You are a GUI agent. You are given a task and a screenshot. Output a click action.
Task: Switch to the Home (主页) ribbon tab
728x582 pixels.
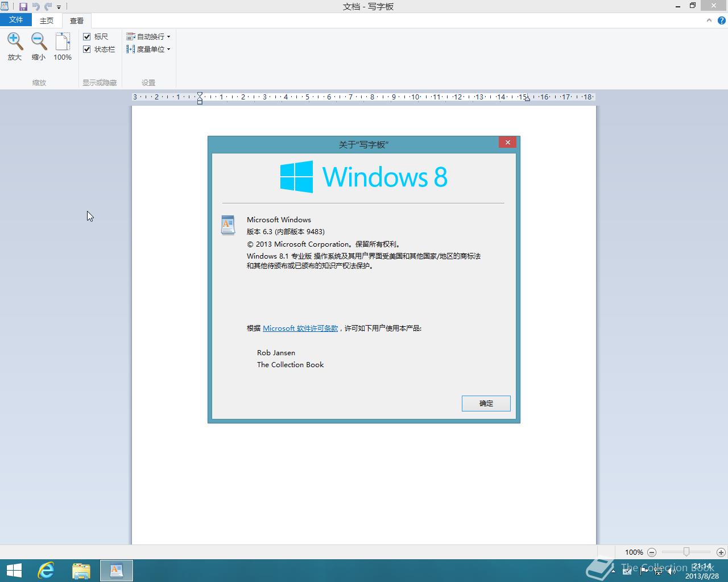pos(47,20)
